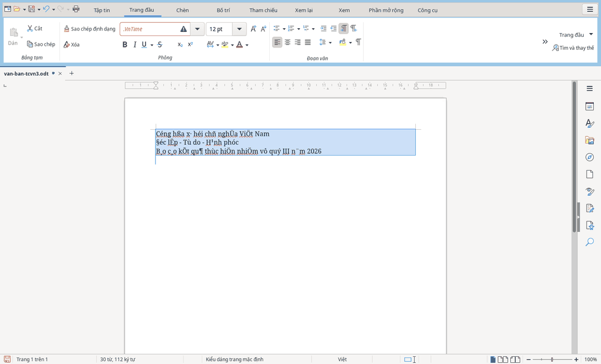Viewport: 601px width, 364px height.
Task: Toggle left text alignment
Action: coord(277,42)
